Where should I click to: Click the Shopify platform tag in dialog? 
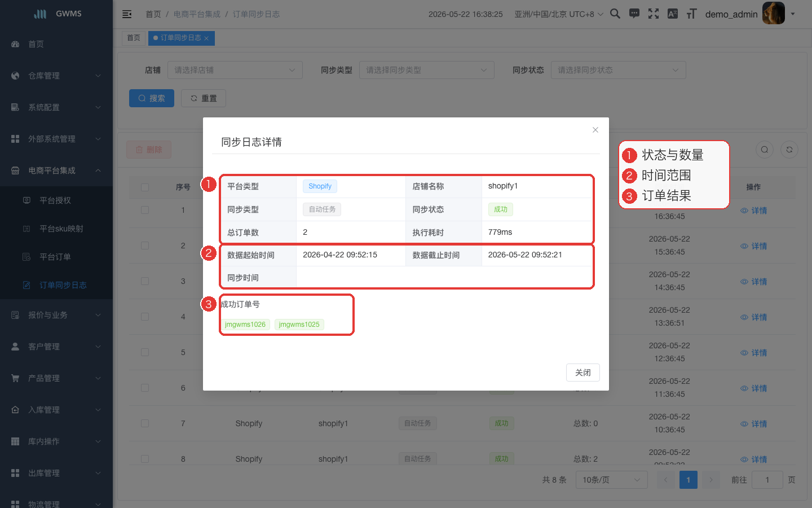(x=320, y=186)
